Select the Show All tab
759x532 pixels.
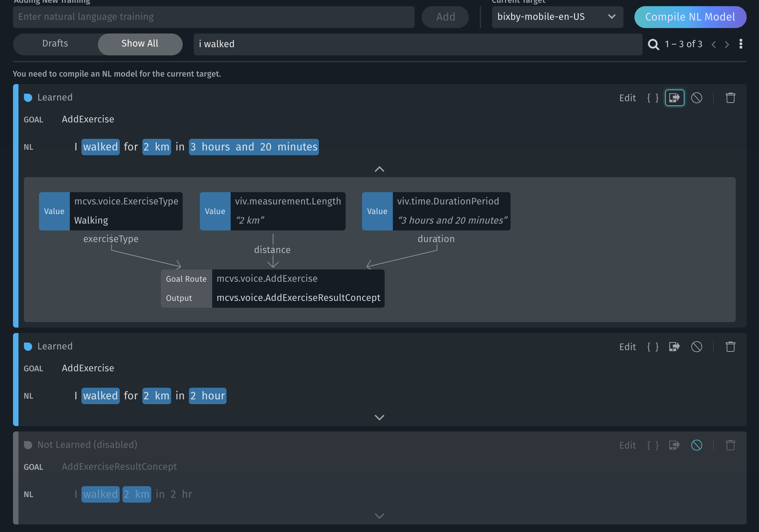[140, 44]
